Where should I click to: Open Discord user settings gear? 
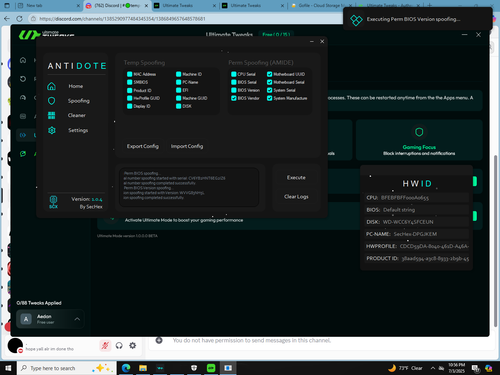(133, 345)
